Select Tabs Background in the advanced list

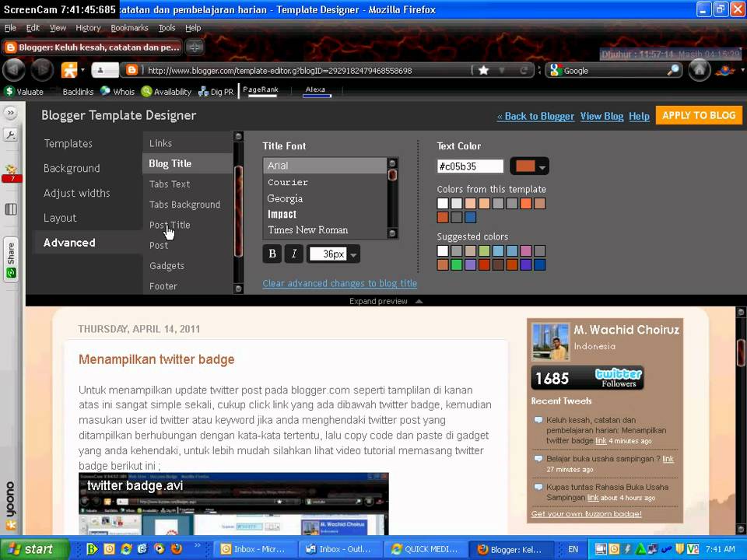(184, 205)
